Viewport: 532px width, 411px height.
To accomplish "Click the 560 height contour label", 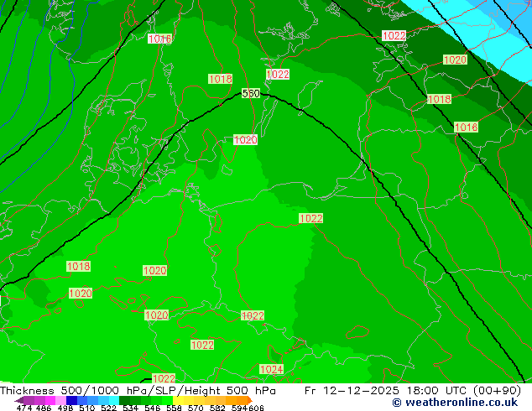I will 251,93.
